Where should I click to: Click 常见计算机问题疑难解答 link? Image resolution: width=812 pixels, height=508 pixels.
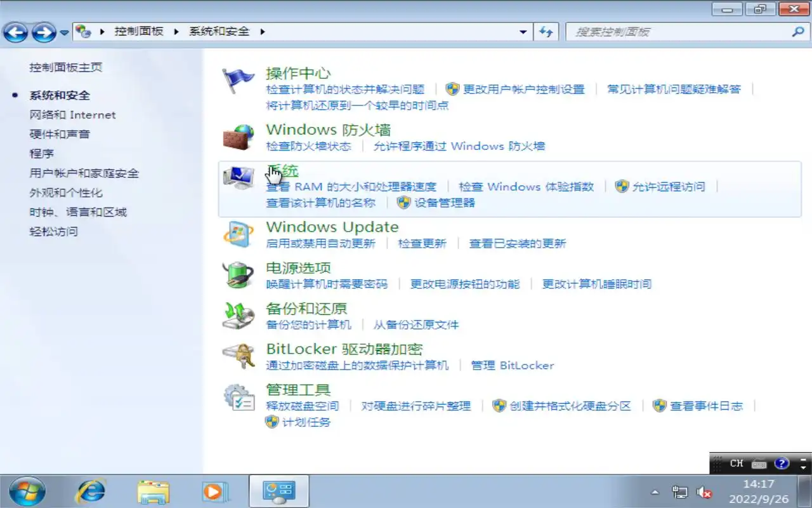click(x=674, y=90)
